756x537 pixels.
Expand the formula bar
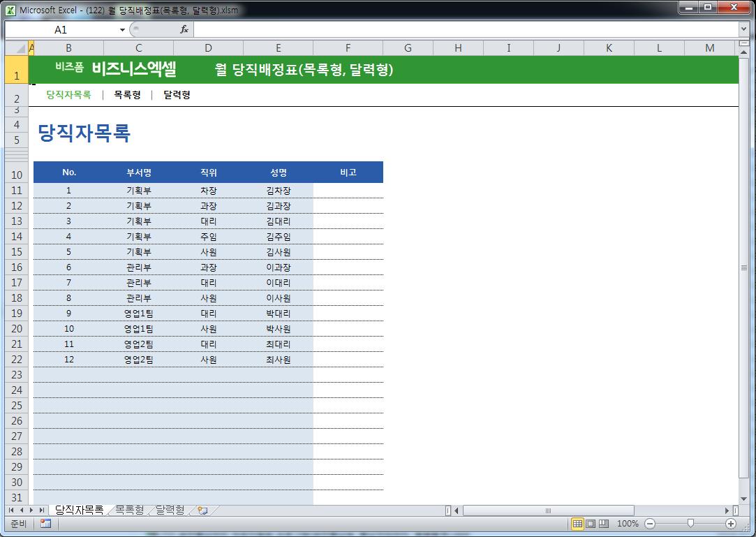click(x=743, y=29)
